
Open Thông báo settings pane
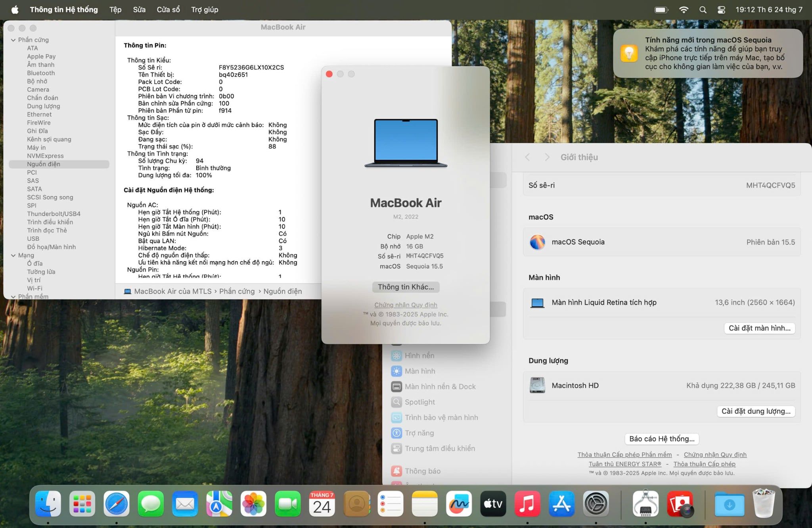tap(416, 471)
